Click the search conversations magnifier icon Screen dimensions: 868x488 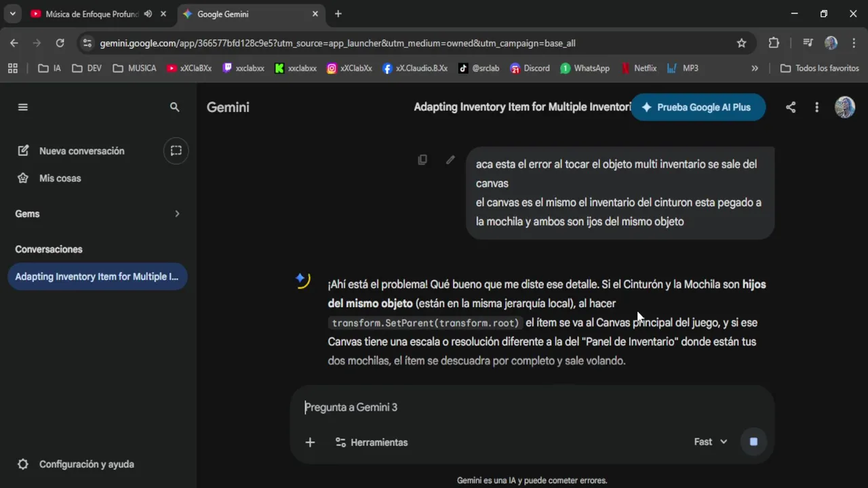point(174,107)
